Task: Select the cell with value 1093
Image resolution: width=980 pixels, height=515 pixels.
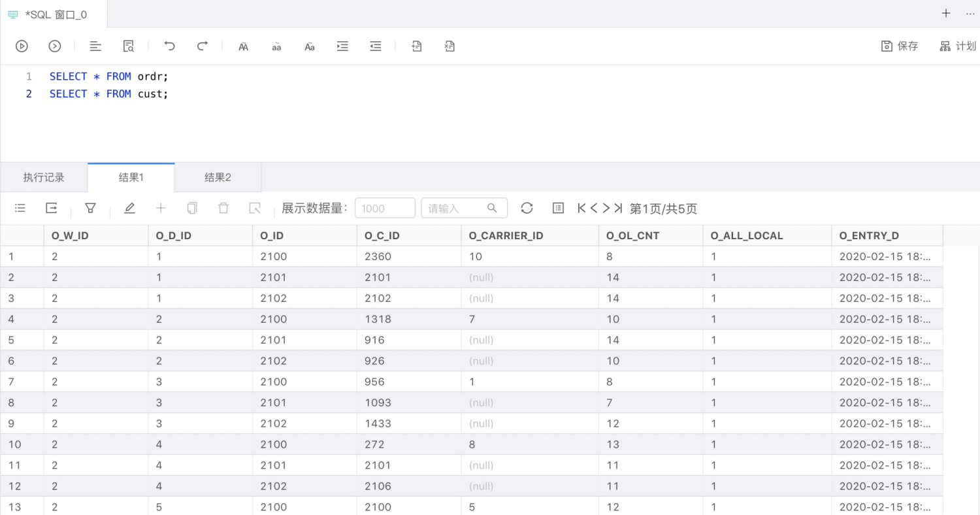Action: click(x=409, y=403)
